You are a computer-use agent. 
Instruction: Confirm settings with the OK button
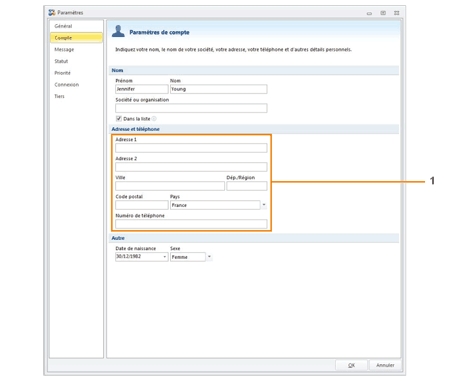351,365
